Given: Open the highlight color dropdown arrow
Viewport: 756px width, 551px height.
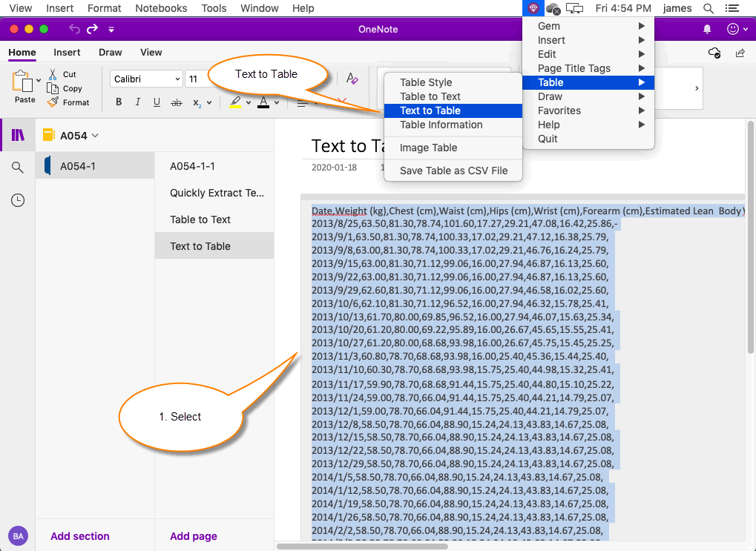Looking at the screenshot, I should click(249, 102).
